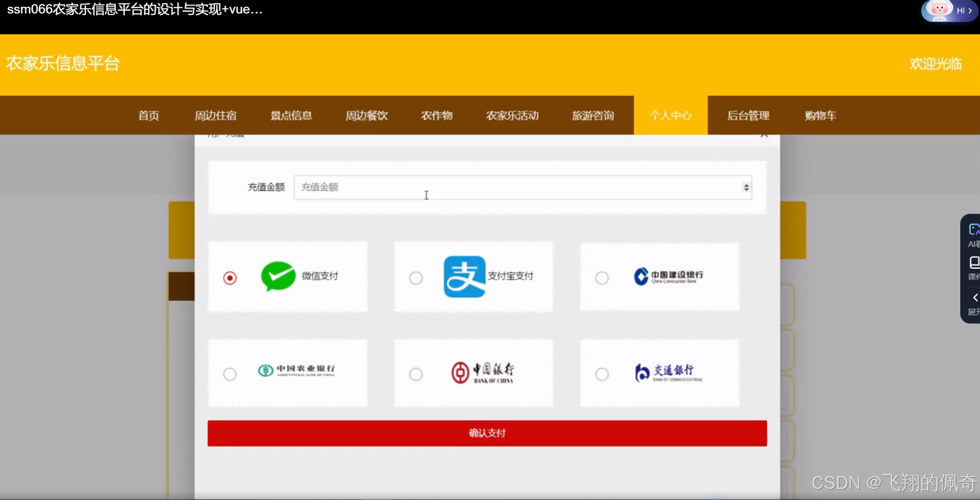
Task: Click the 支付宝支付 label
Action: [511, 276]
